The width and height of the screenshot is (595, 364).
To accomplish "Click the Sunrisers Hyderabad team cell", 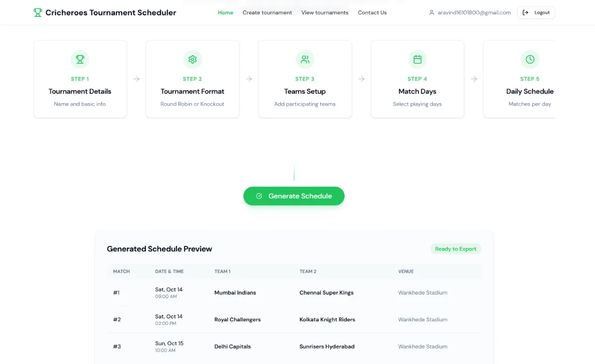I will click(327, 346).
